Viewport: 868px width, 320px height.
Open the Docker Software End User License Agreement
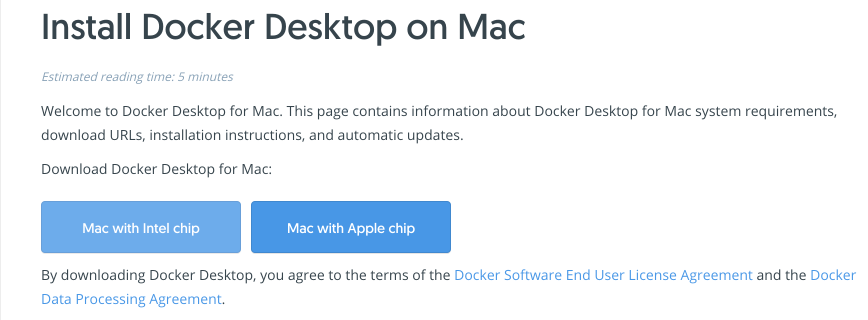pos(602,275)
